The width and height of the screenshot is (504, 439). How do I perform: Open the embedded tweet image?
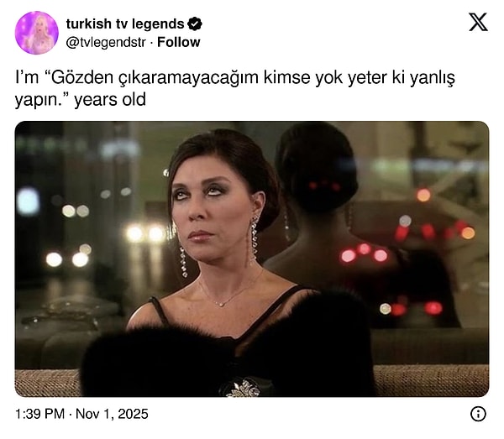click(252, 259)
